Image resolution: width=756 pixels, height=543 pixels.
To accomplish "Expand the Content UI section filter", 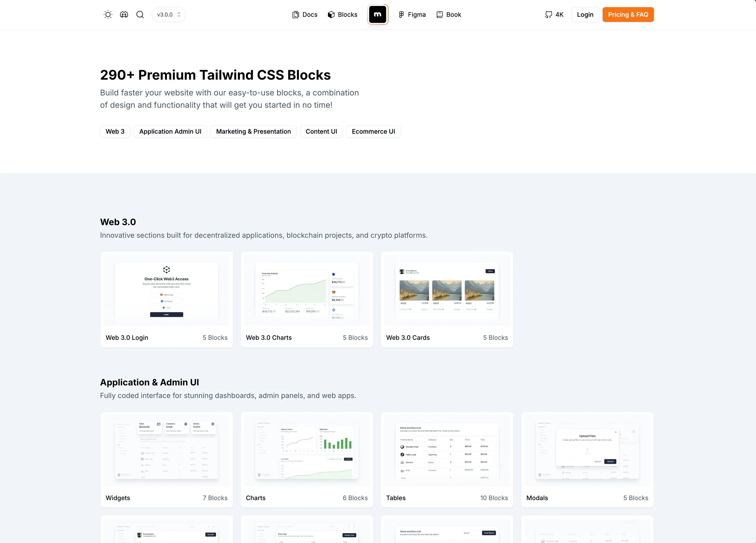I will pos(321,131).
